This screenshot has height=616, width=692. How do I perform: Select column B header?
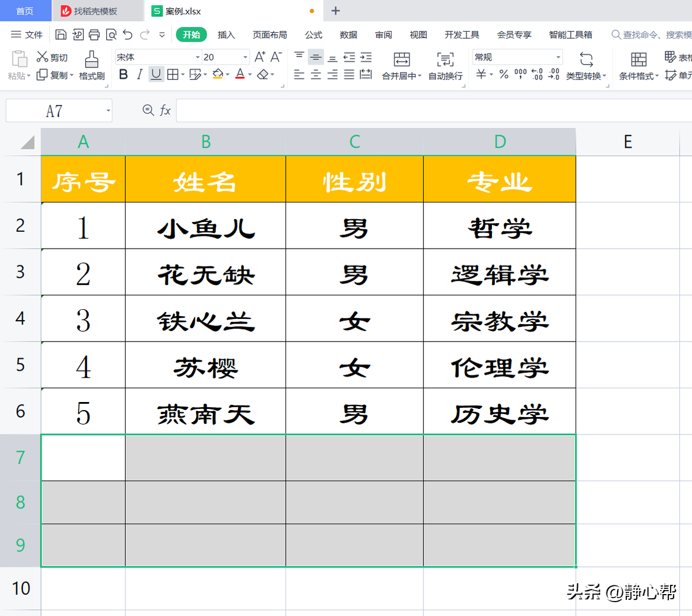[206, 142]
